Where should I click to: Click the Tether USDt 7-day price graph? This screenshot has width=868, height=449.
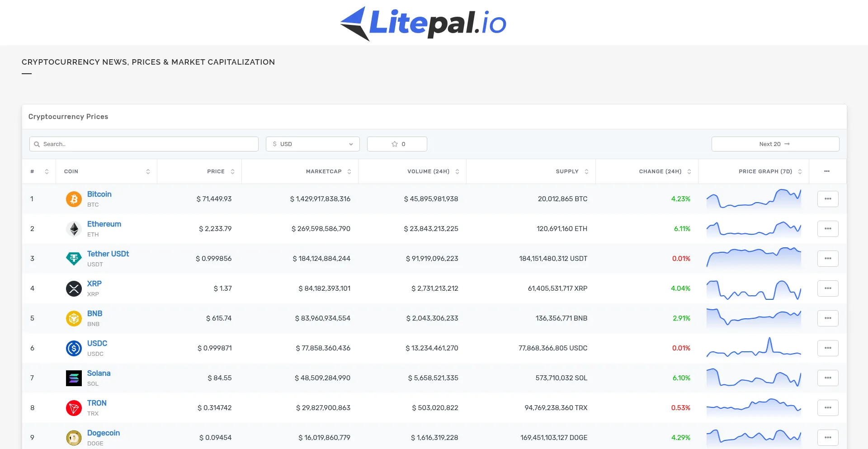(754, 258)
